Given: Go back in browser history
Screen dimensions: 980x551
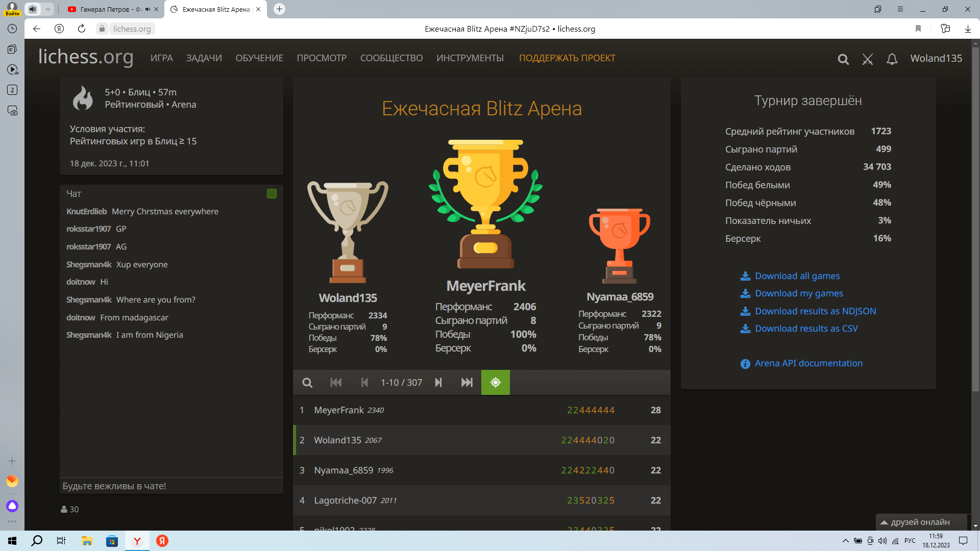Looking at the screenshot, I should (x=37, y=29).
